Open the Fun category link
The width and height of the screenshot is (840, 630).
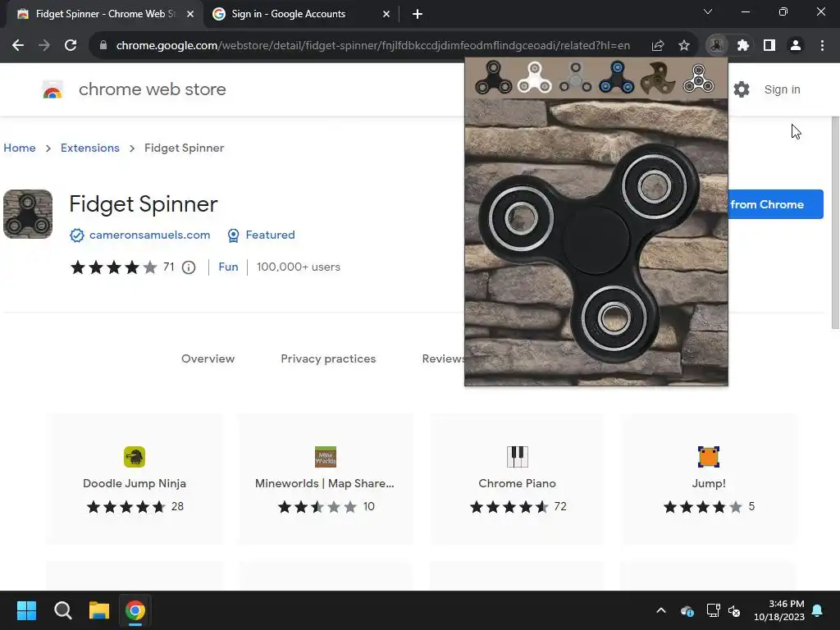[x=228, y=267]
